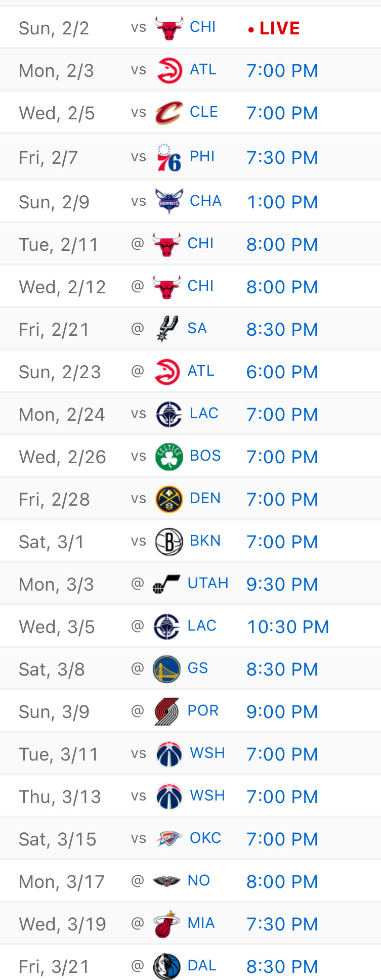Open the DAL team link
The image size is (381, 980).
(x=202, y=965)
